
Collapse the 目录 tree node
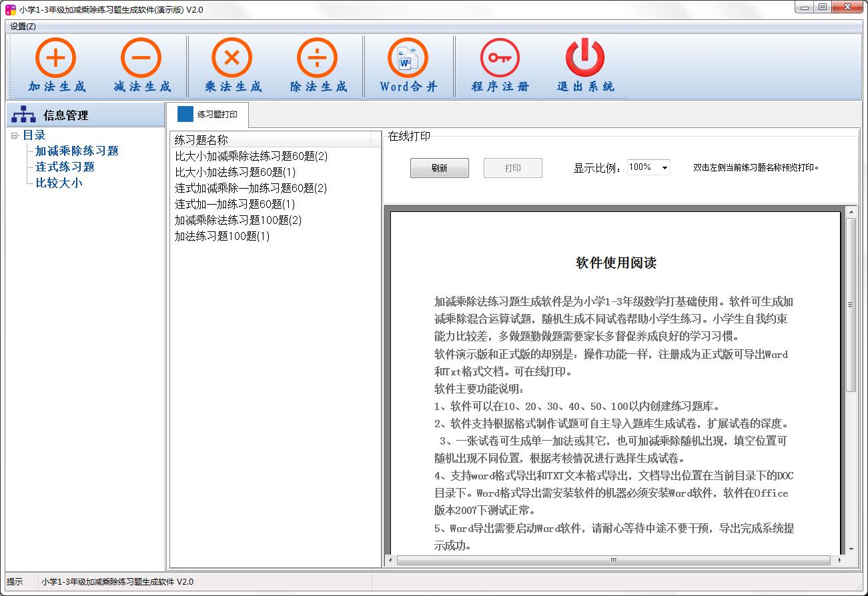click(15, 136)
